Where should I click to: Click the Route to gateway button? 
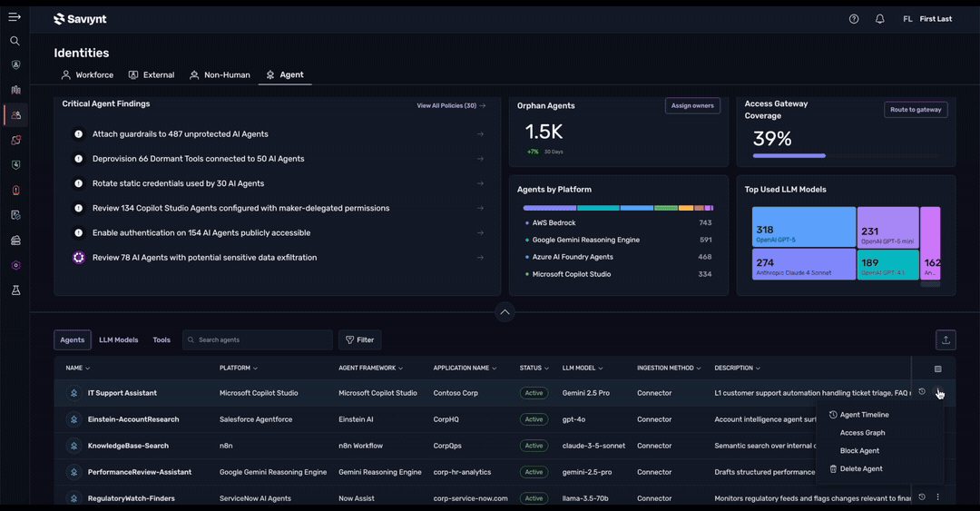pyautogui.click(x=916, y=110)
